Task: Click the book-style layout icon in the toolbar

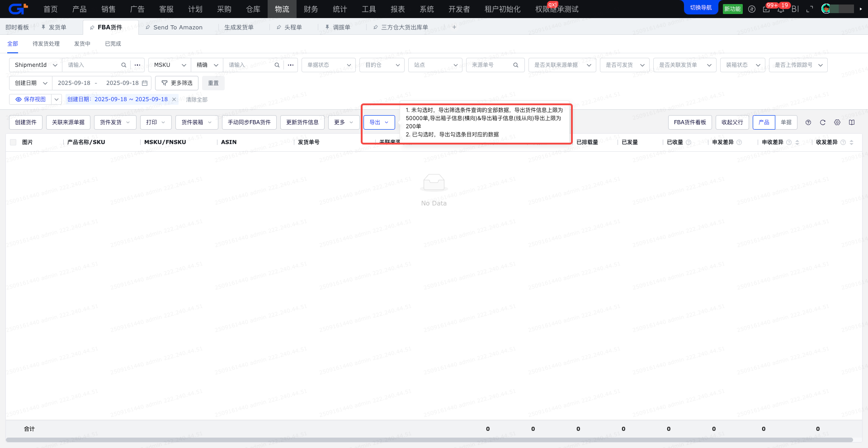Action: pos(852,122)
